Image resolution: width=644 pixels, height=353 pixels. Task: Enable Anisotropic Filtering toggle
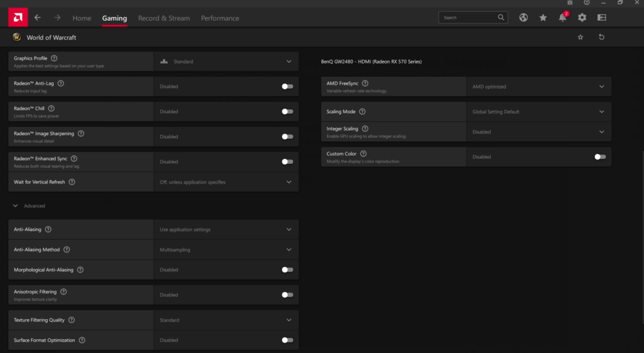click(287, 295)
